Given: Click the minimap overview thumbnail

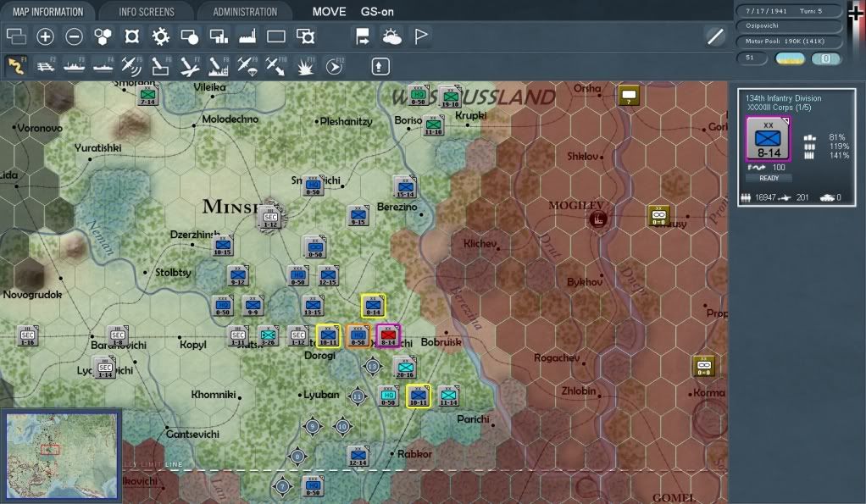Looking at the screenshot, I should pyautogui.click(x=62, y=454).
